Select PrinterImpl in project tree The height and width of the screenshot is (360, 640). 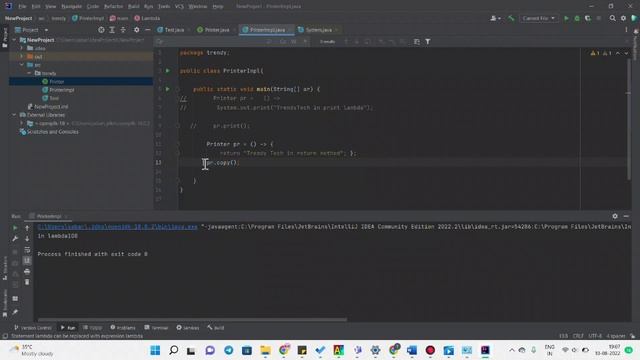coord(62,90)
